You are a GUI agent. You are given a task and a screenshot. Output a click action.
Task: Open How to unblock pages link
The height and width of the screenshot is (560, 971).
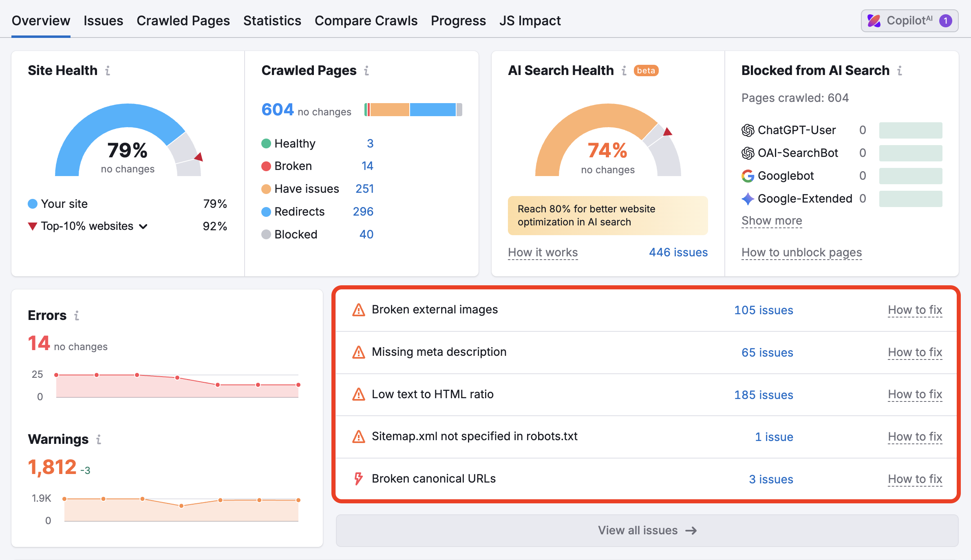801,253
